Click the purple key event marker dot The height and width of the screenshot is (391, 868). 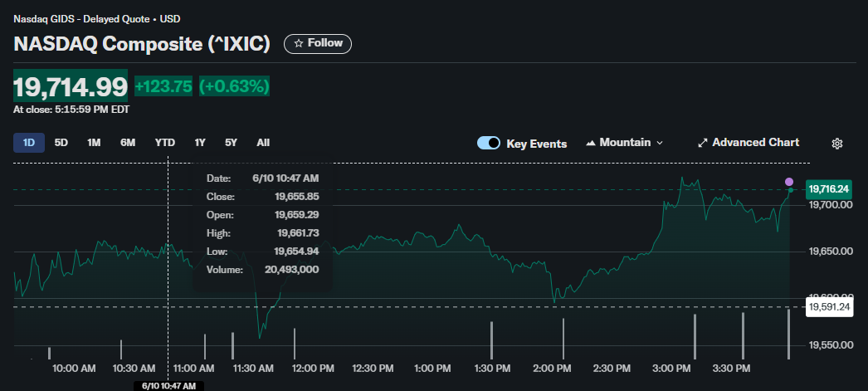(789, 182)
